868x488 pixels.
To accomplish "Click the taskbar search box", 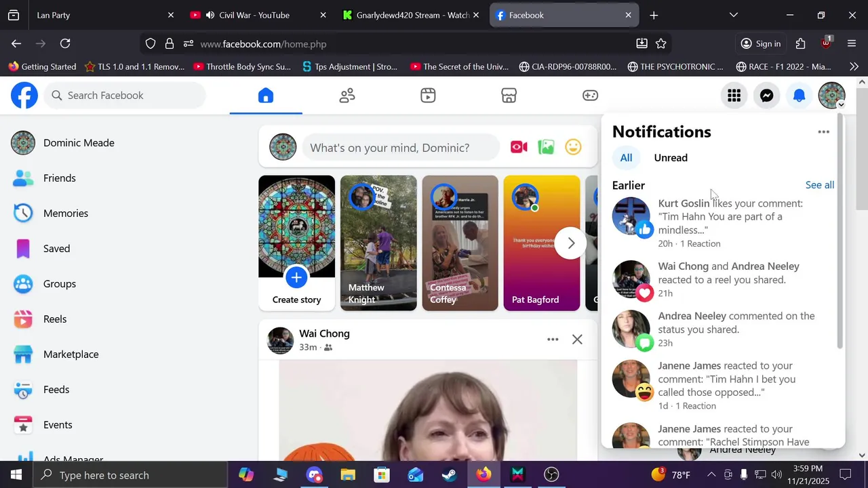I will tap(130, 474).
